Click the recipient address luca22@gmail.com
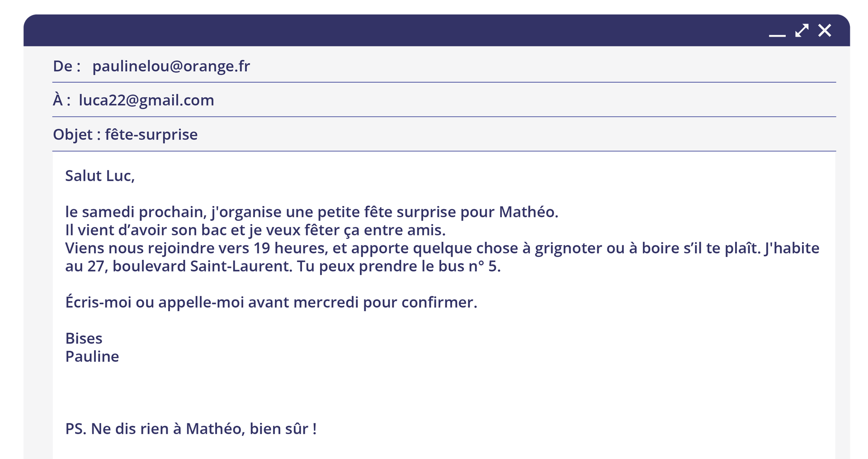Viewport: 868px width, 459px height. click(146, 100)
